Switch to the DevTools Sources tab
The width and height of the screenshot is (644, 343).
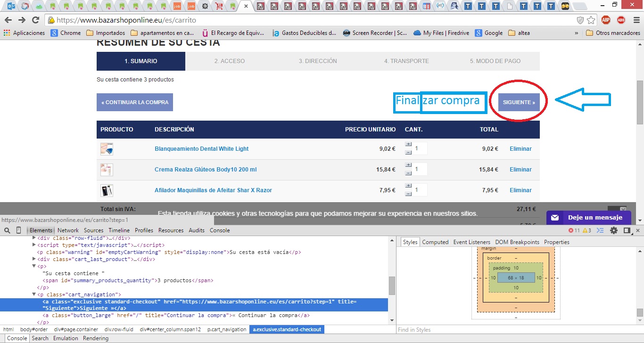93,230
